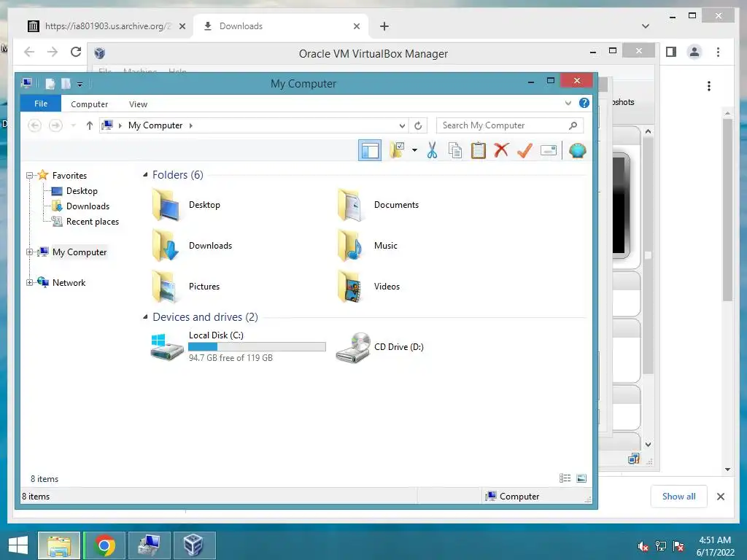This screenshot has width=747, height=560.
Task: Click the search magnifier icon
Action: (573, 125)
